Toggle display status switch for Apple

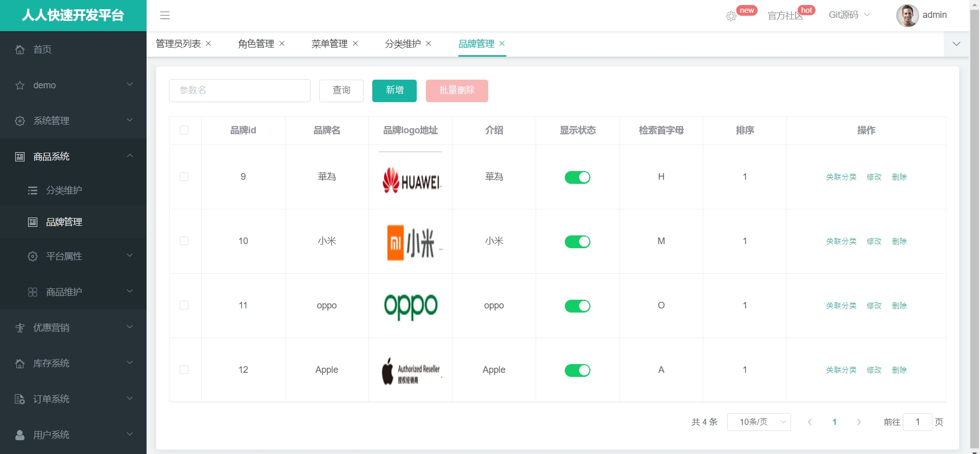click(x=578, y=370)
